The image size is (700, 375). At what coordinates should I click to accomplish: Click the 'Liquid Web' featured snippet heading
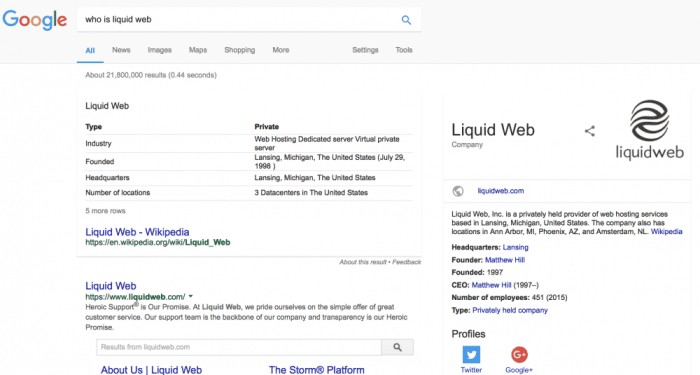(107, 106)
